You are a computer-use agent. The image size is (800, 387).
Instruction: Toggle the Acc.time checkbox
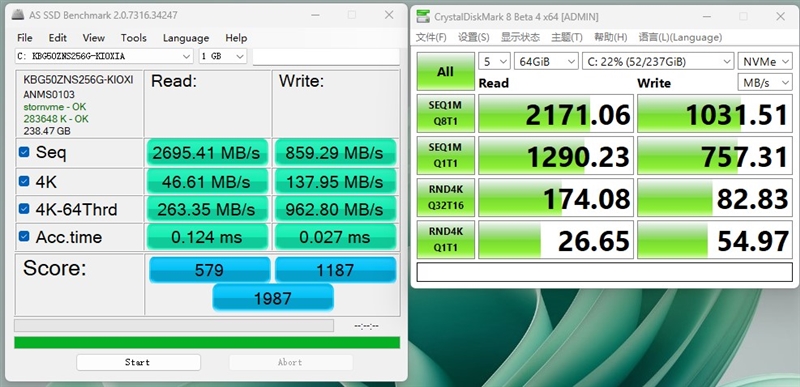(x=24, y=236)
